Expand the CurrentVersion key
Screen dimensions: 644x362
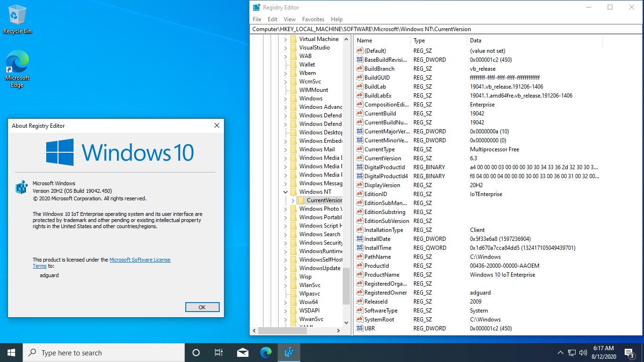(x=293, y=200)
